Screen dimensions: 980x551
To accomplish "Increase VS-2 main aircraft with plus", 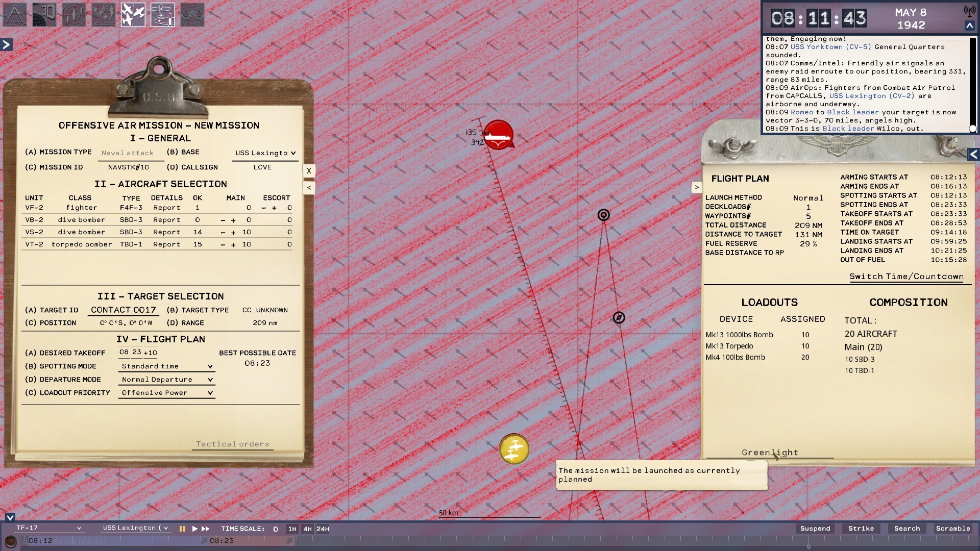I will point(233,232).
